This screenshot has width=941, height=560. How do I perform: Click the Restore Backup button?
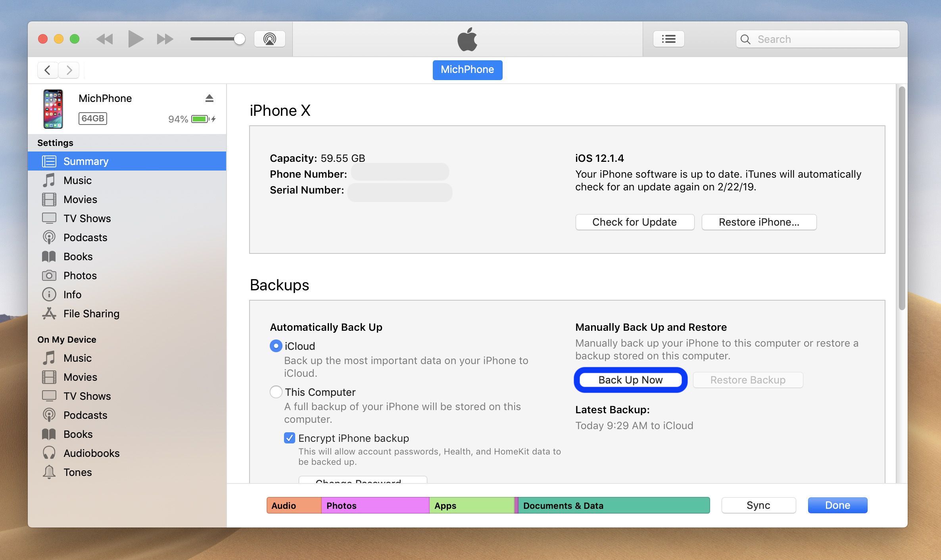tap(747, 379)
